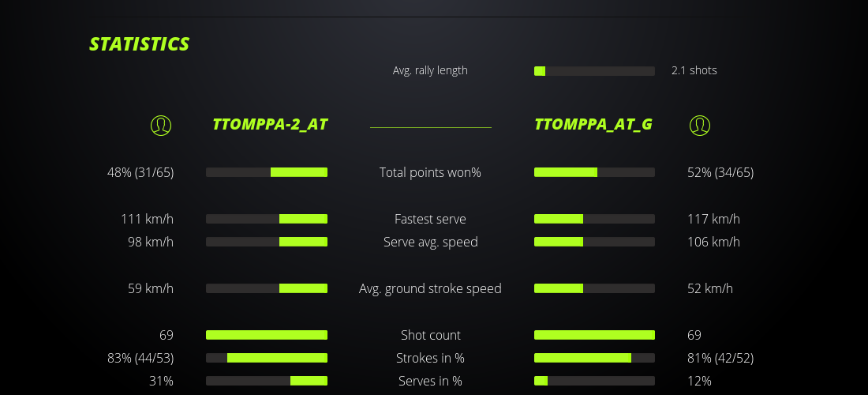
Task: Click left Avg. ground stroke speed bar
Action: click(x=267, y=288)
